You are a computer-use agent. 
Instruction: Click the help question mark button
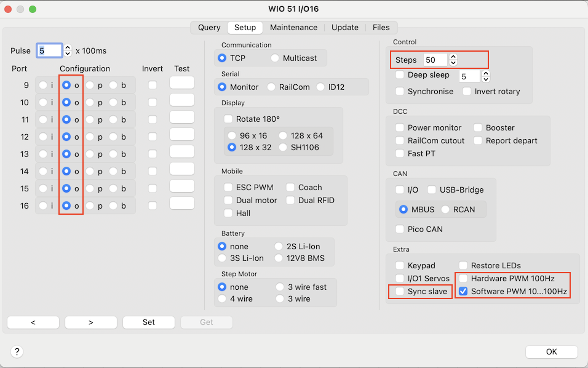click(x=17, y=351)
